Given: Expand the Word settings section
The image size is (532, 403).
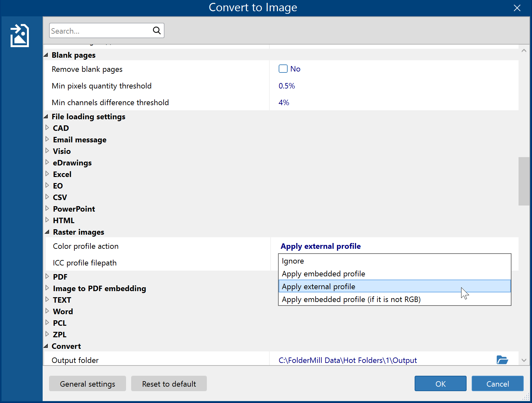Looking at the screenshot, I should coord(47,311).
